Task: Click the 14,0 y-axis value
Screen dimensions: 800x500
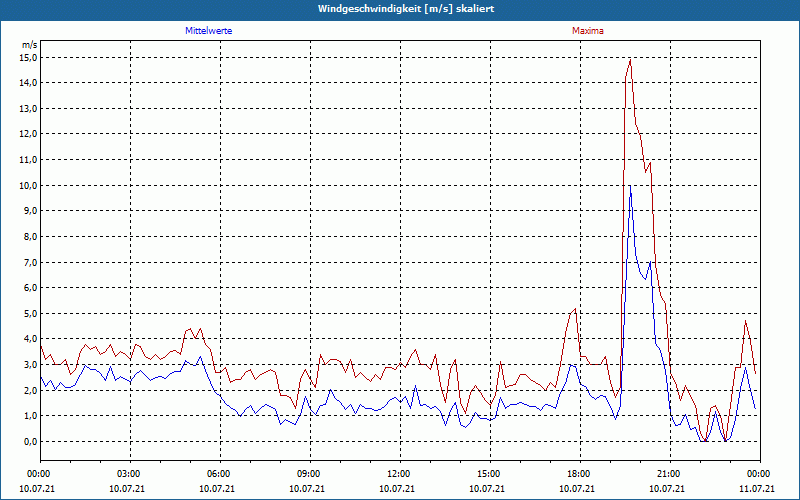Action: 29,83
